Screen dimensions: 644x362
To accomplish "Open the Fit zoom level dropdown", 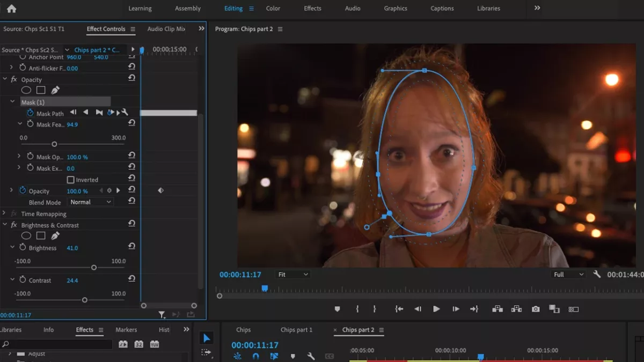I will [292, 274].
